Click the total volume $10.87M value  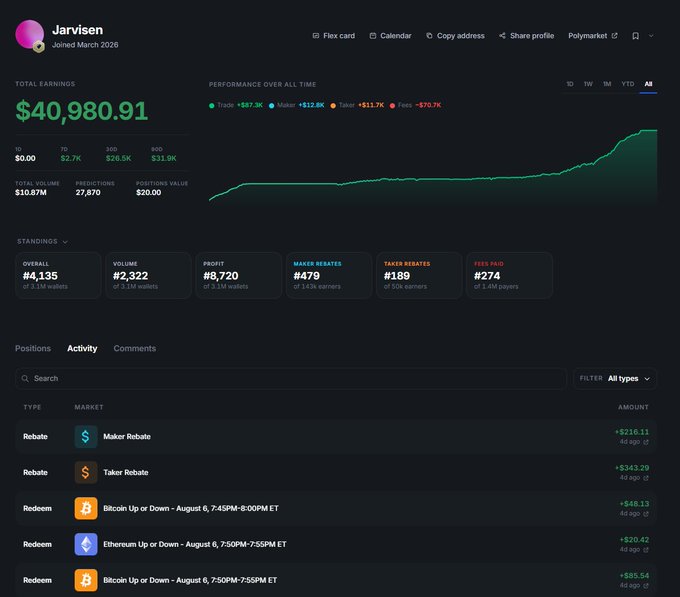point(31,192)
